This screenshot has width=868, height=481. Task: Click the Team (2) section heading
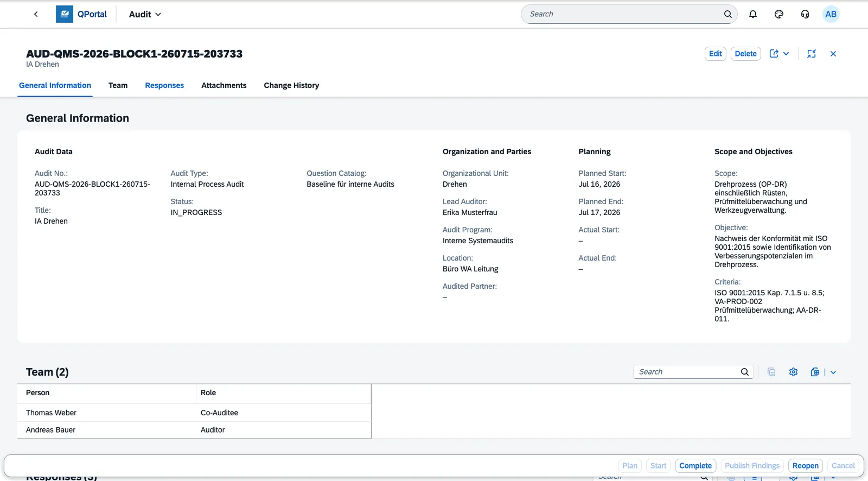pos(47,372)
